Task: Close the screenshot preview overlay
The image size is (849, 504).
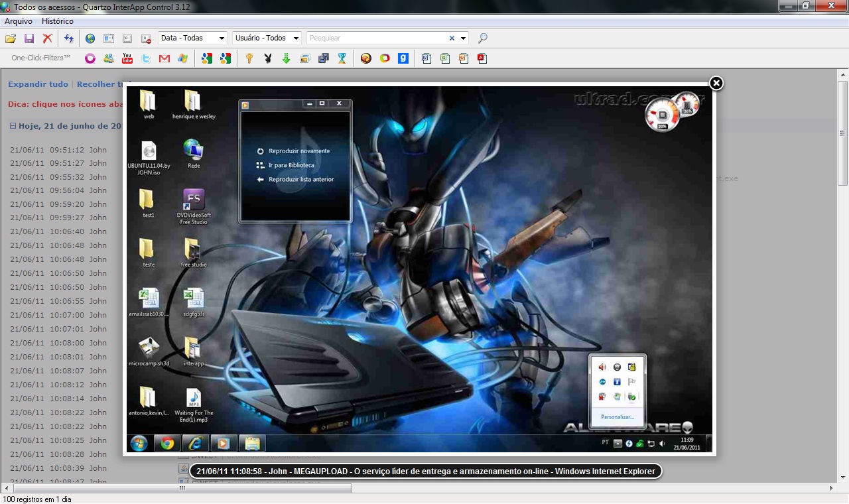Action: click(x=716, y=83)
